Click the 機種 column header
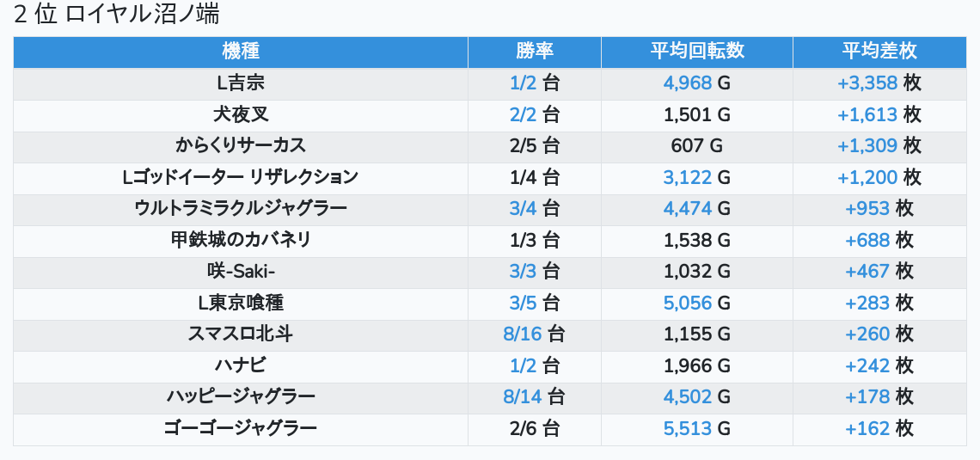 click(241, 52)
